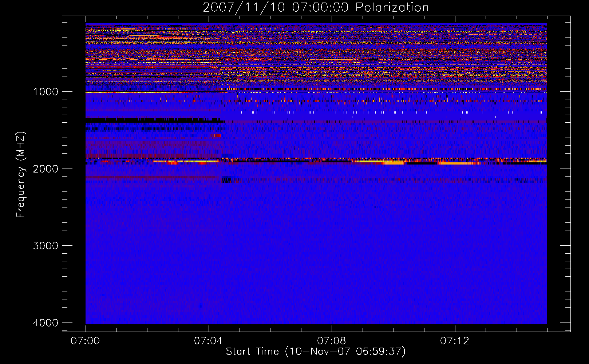Click the 2000 frequency tick label
Screen dimensions: 589x364
click(46, 169)
